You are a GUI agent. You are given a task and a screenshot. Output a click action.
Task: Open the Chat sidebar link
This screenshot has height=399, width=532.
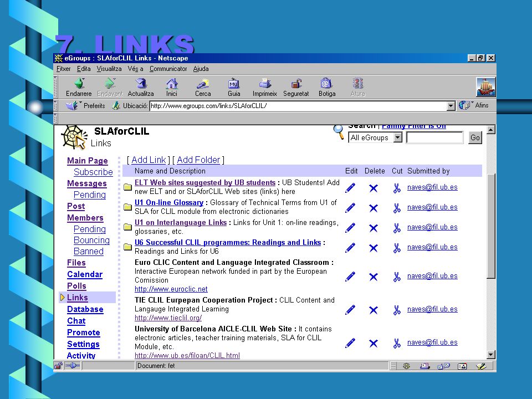pos(76,321)
